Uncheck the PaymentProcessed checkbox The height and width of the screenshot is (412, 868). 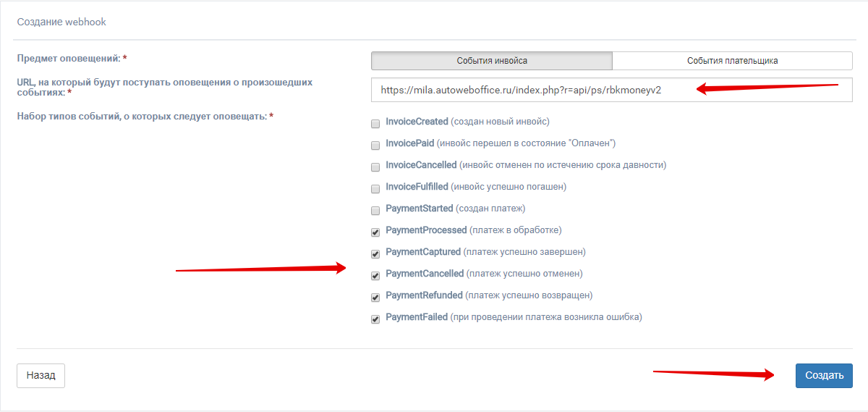tap(375, 232)
